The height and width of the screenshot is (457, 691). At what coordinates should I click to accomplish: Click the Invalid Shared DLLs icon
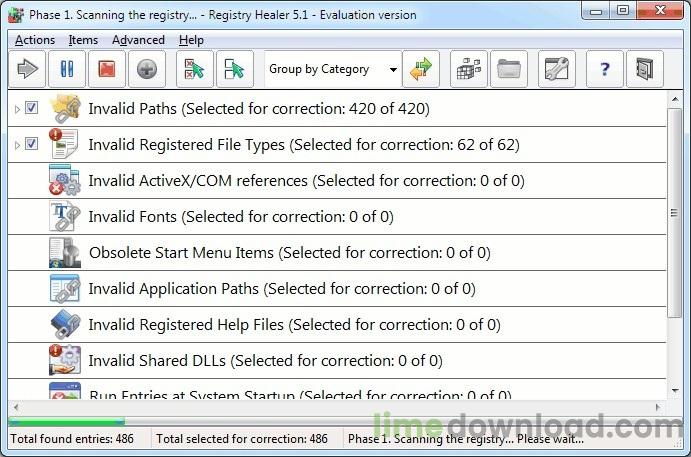pos(65,360)
